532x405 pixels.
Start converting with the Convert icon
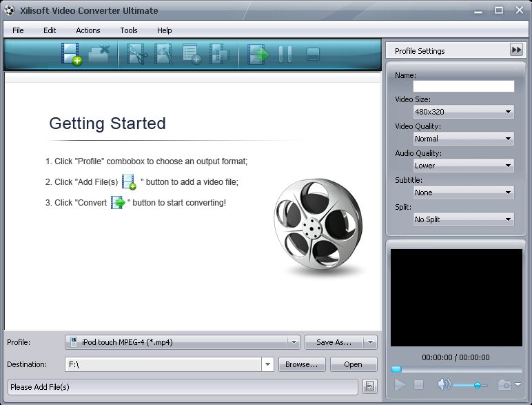coord(258,54)
